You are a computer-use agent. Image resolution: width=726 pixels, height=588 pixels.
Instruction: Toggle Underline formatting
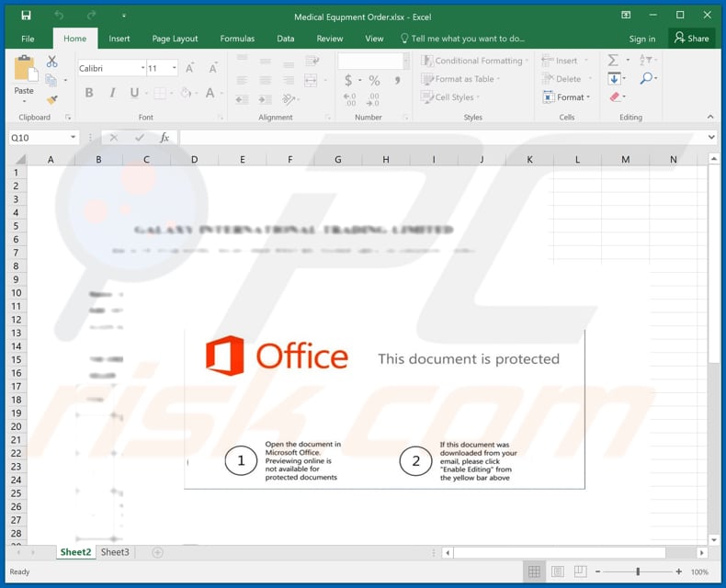point(134,93)
